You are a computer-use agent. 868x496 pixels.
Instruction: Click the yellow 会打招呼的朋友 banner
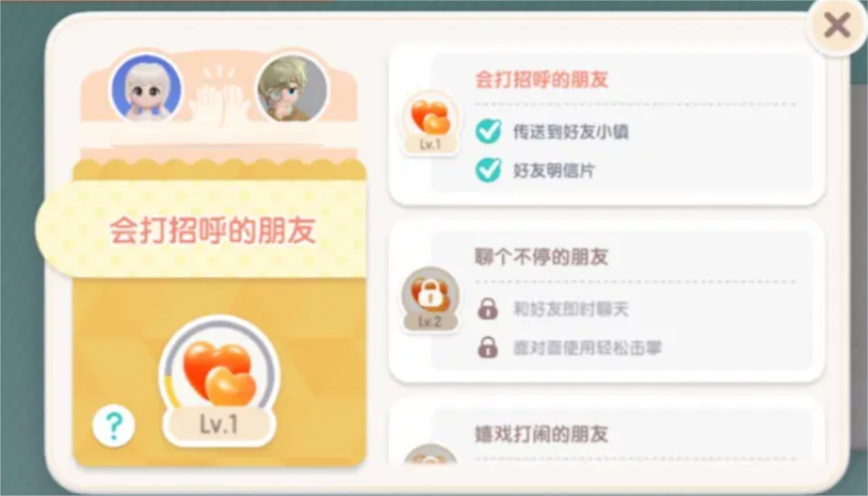[x=201, y=229]
